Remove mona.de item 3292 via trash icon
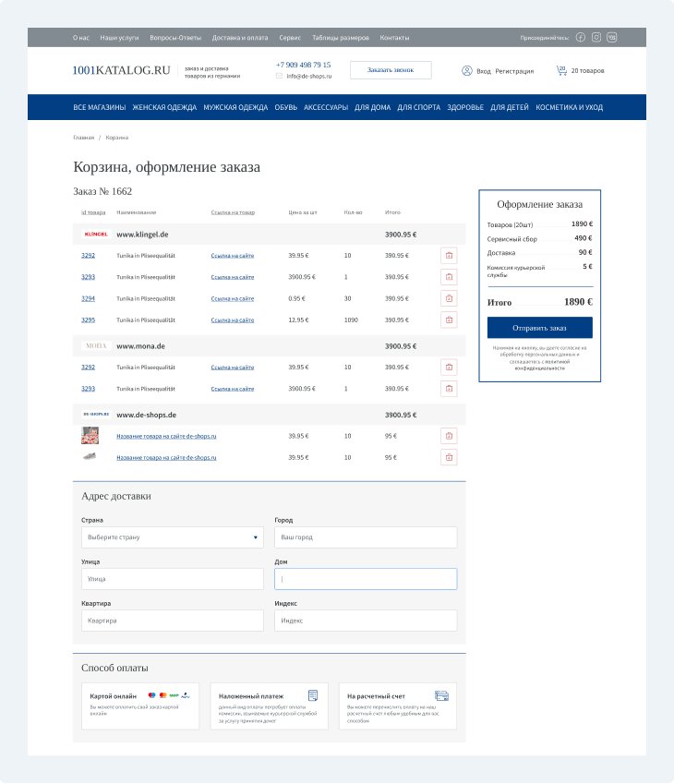 point(449,368)
